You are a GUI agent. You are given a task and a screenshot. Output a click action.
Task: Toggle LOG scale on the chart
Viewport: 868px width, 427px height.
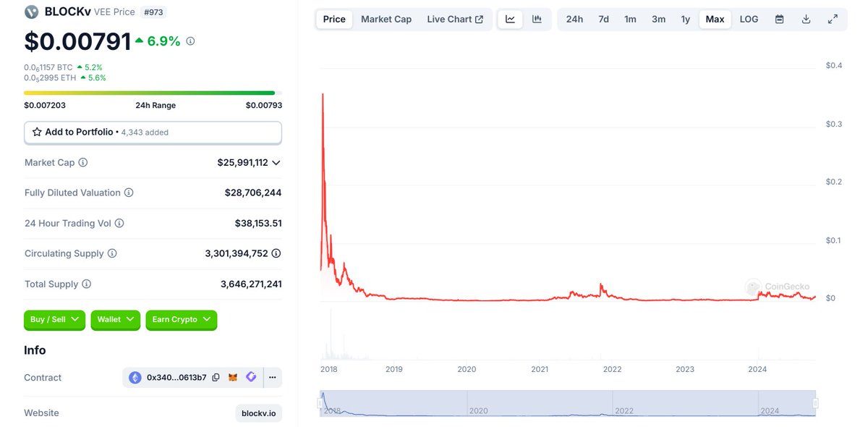click(749, 20)
